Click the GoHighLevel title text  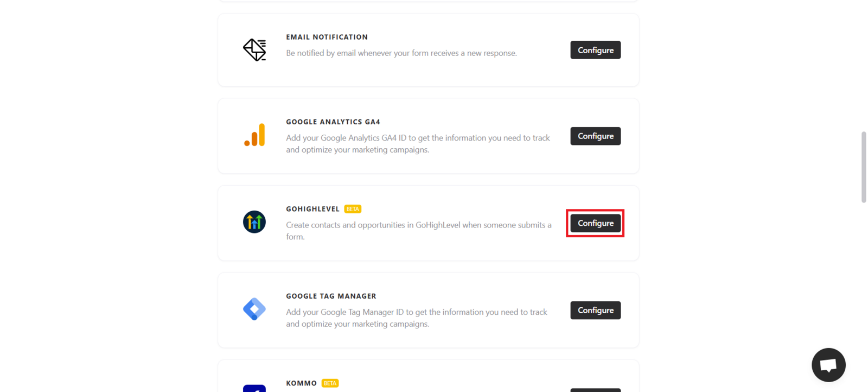(312, 209)
